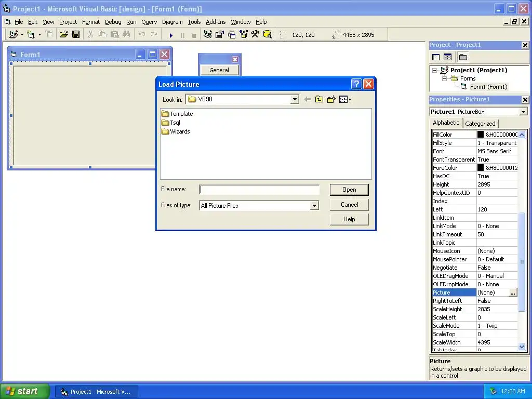Click the Break pause icon
The image size is (532, 399).
click(183, 35)
